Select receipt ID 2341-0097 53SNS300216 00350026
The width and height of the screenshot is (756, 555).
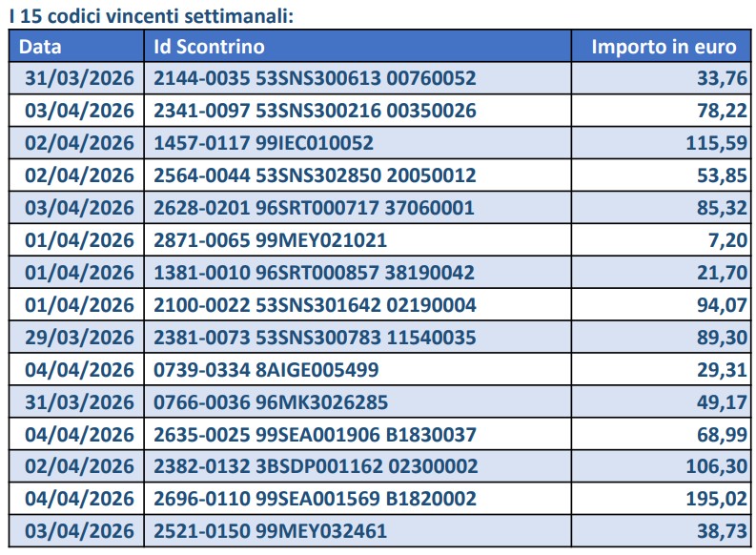tap(315, 111)
